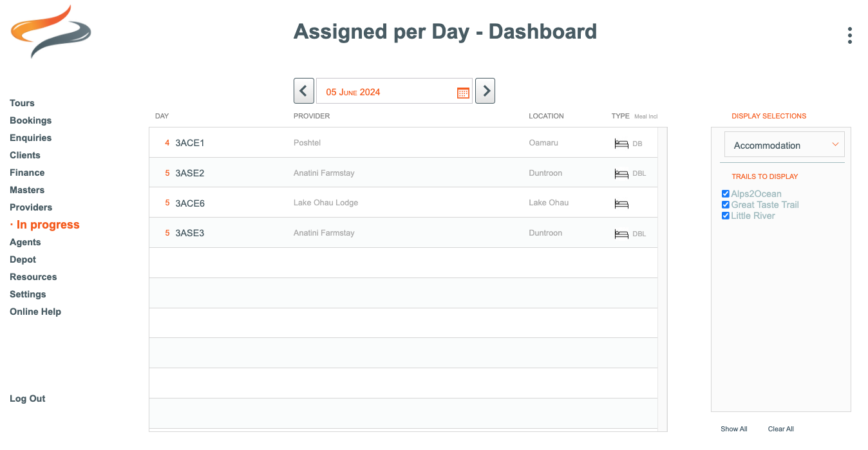Toggle the Alps2Ocean trail checkbox
Viewport: 868px width, 450px height.
click(x=726, y=194)
